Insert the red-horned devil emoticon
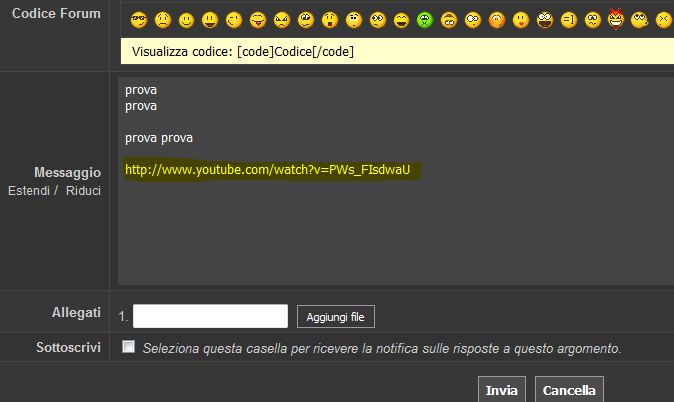The height and width of the screenshot is (402, 674). point(616,19)
